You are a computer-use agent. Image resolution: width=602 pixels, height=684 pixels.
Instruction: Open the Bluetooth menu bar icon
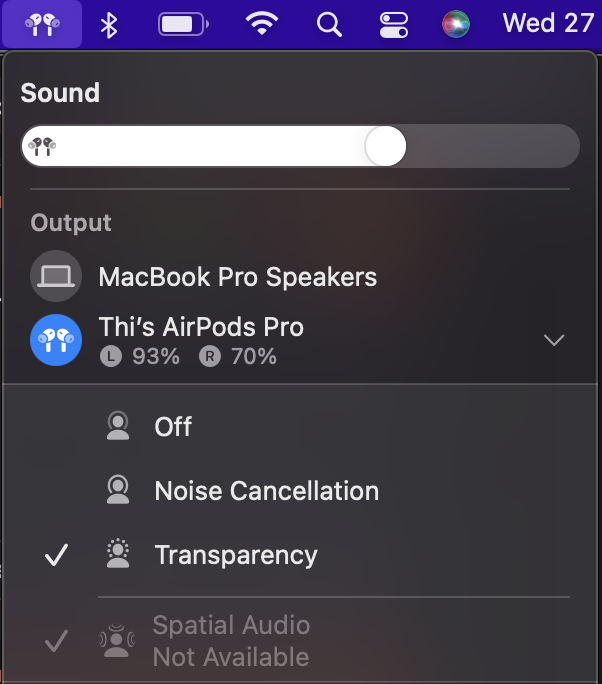click(109, 25)
